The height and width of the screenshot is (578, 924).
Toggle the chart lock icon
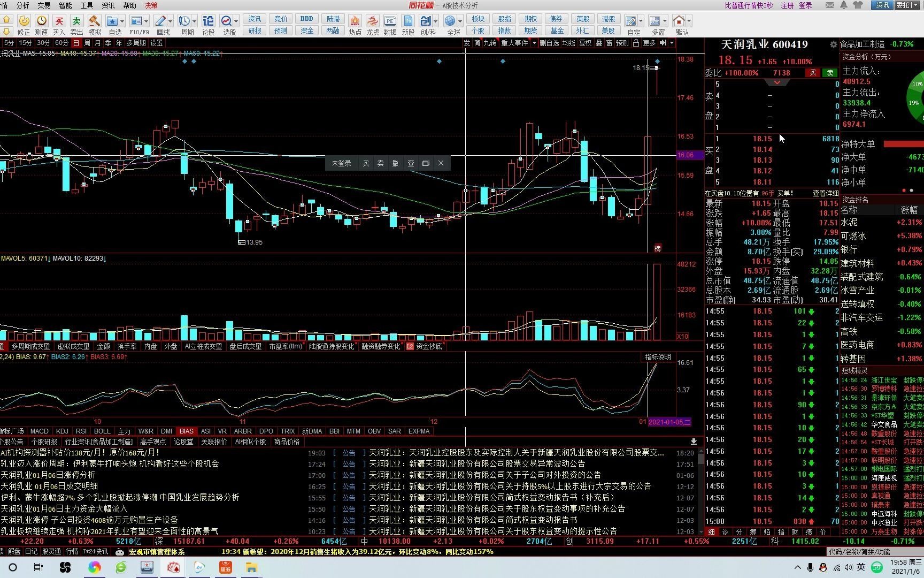[x=636, y=43]
